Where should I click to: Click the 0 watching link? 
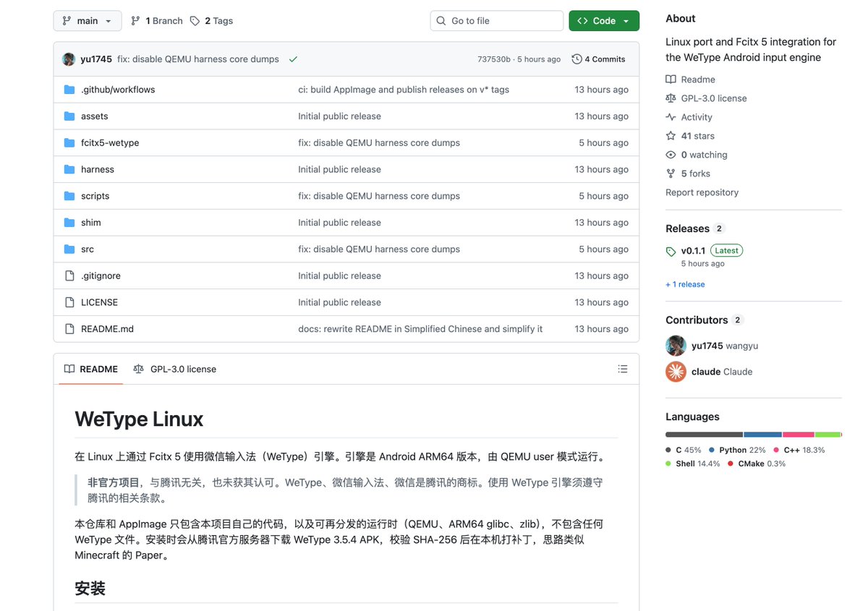click(704, 155)
